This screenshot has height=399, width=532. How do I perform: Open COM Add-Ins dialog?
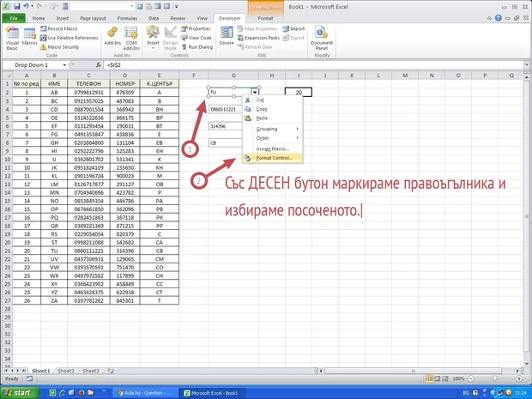pyautogui.click(x=131, y=39)
